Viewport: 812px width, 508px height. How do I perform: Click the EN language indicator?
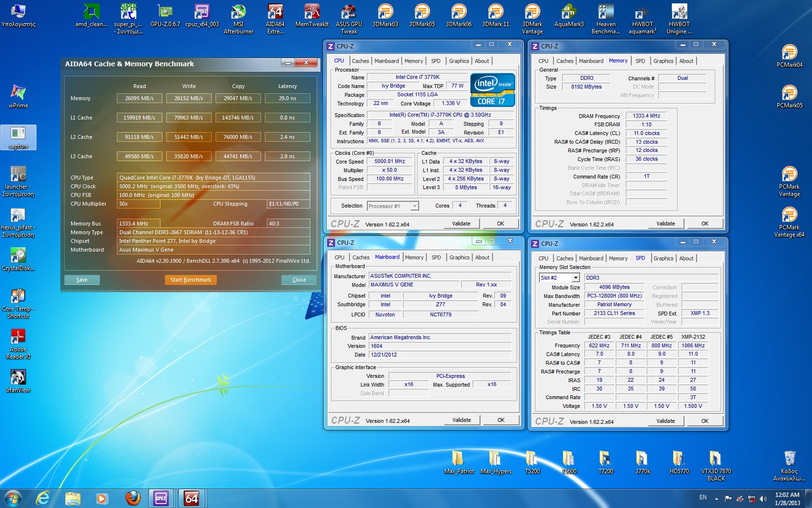tap(703, 497)
